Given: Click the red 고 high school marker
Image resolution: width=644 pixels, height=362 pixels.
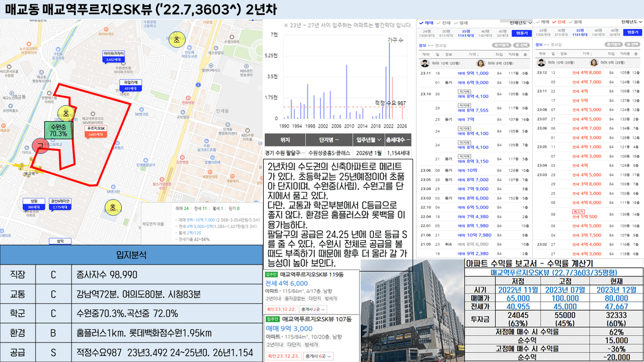Looking at the screenshot, I should click(x=41, y=147).
